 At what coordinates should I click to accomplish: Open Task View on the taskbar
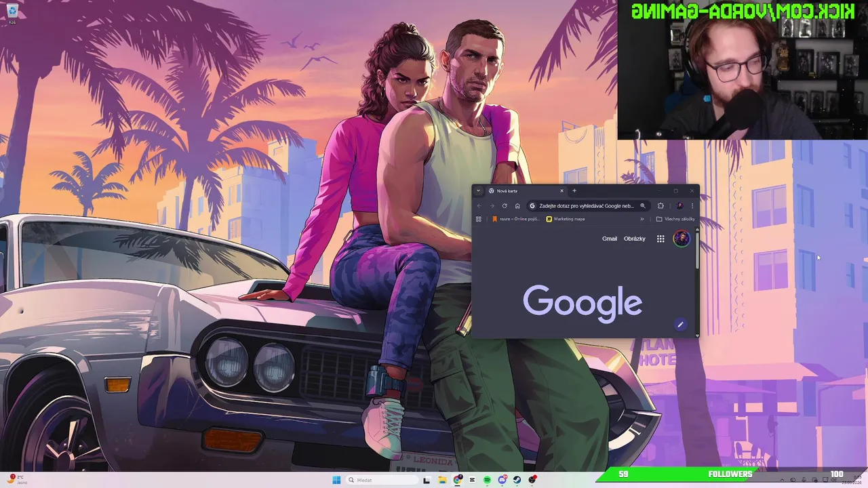click(427, 480)
